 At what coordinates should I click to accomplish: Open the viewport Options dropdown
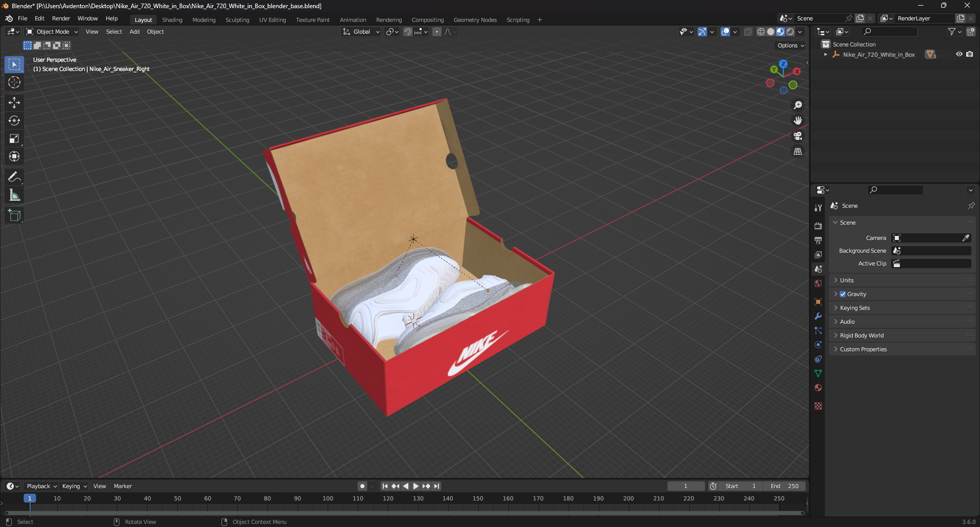(791, 45)
